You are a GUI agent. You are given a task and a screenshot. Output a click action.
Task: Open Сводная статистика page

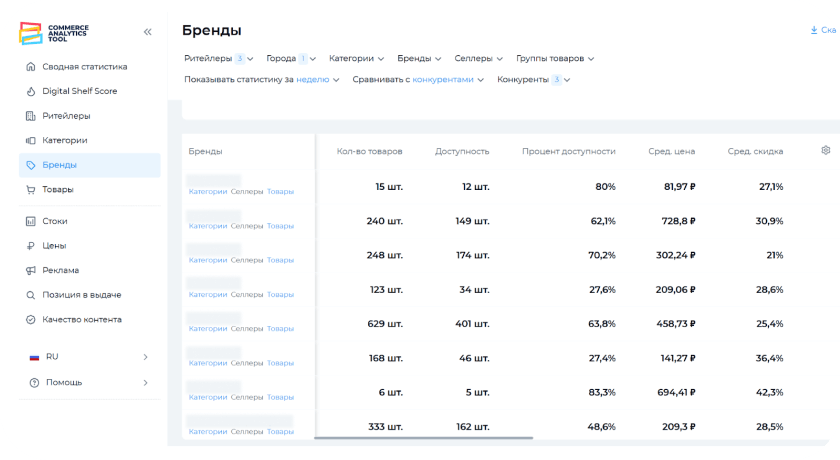point(85,67)
